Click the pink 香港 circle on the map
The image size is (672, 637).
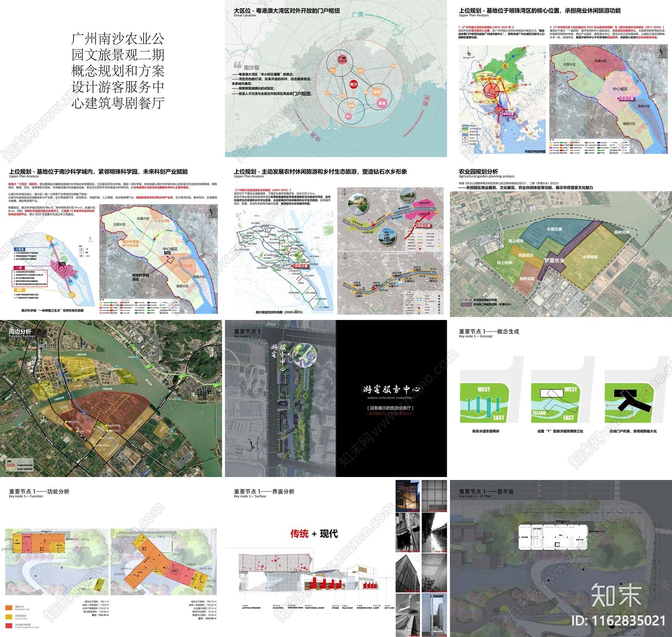pos(382,103)
